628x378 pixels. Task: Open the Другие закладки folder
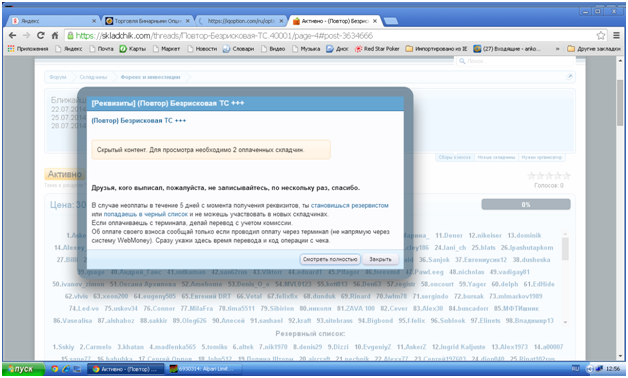pos(594,49)
